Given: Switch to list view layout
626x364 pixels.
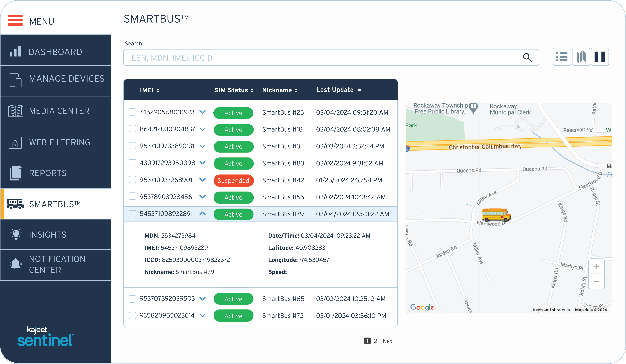Looking at the screenshot, I should click(562, 57).
